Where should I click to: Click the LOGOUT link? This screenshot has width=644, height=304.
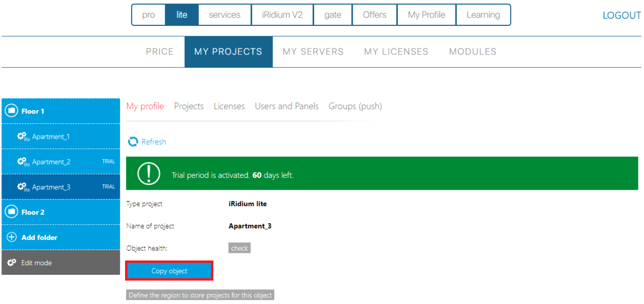[x=621, y=15]
